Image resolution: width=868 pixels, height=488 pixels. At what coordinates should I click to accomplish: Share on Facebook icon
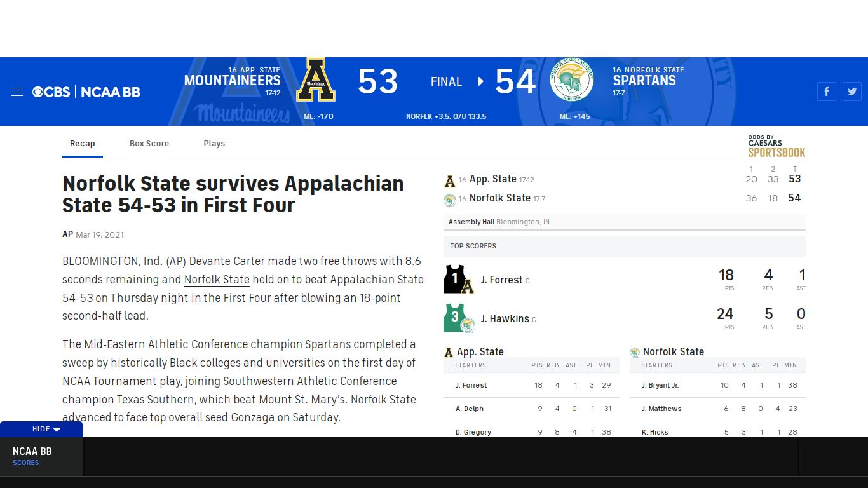pos(827,91)
